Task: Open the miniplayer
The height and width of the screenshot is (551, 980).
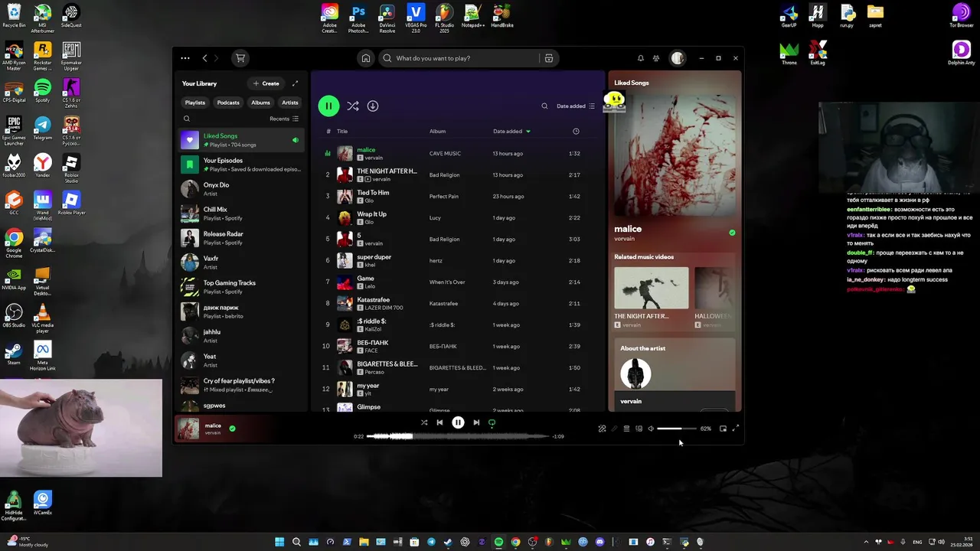Action: pos(723,429)
